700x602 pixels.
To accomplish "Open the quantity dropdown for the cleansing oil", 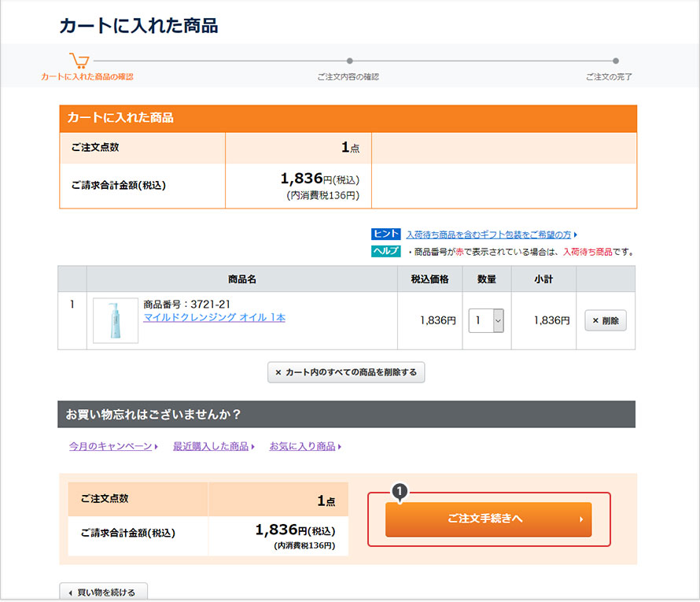I will [x=486, y=320].
